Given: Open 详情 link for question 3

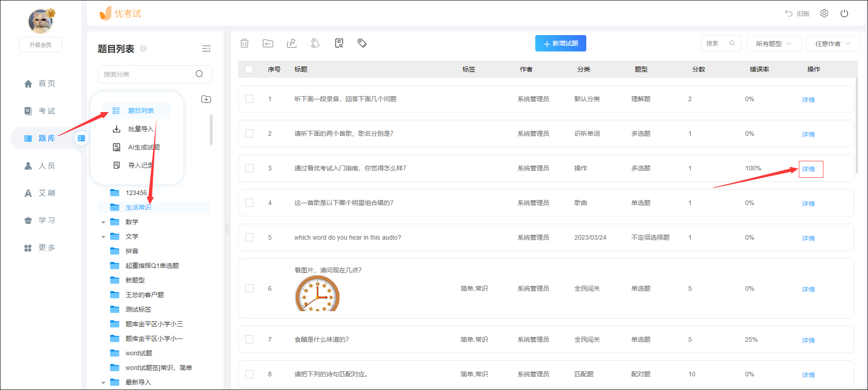Looking at the screenshot, I should [x=808, y=169].
